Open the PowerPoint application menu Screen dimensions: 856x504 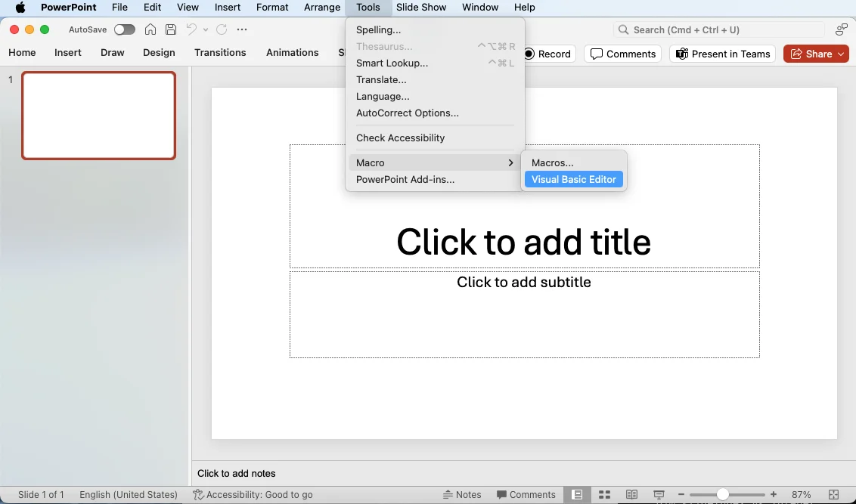69,7
